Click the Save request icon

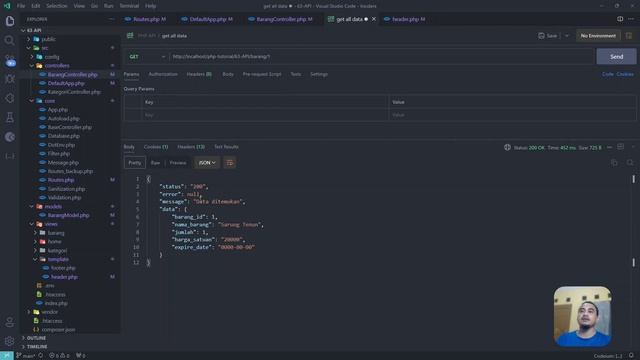[548, 36]
